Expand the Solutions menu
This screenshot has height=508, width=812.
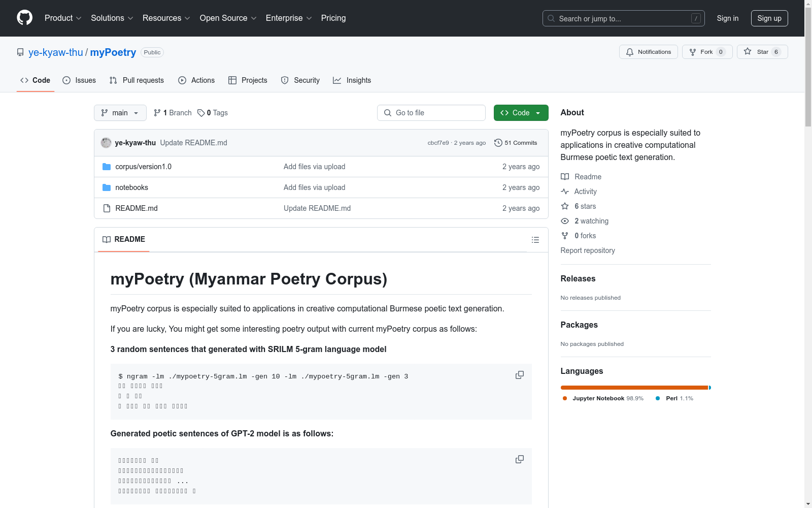click(112, 18)
